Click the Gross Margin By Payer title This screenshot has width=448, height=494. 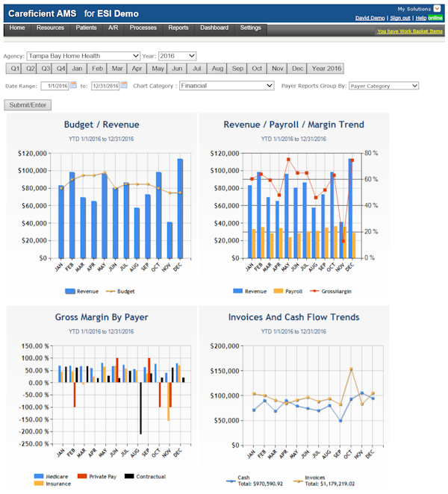(x=102, y=317)
